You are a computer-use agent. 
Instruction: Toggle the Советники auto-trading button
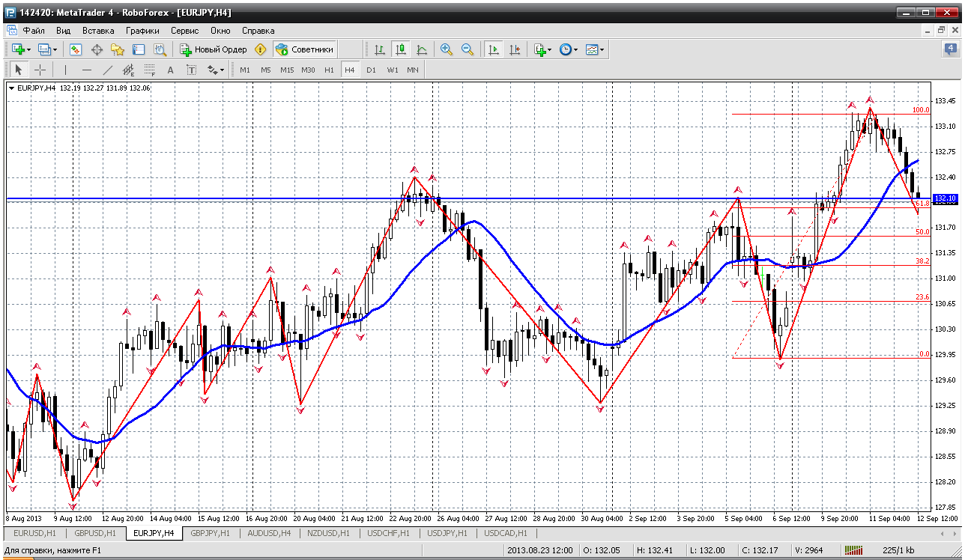pyautogui.click(x=304, y=49)
